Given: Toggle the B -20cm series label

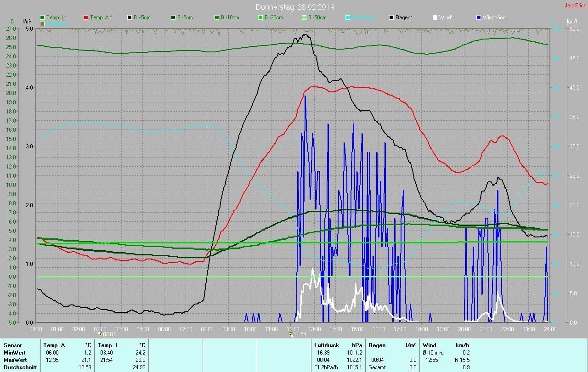Looking at the screenshot, I should (273, 17).
